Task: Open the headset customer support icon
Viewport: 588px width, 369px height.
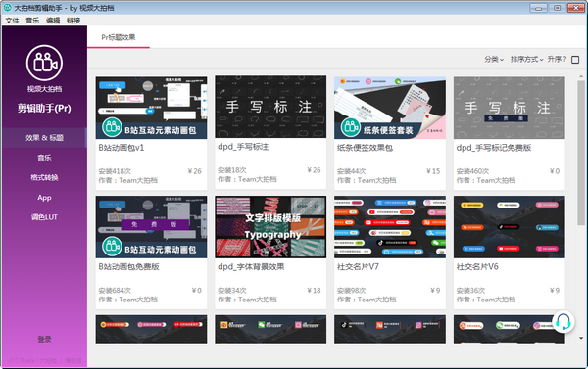Action: (x=563, y=322)
